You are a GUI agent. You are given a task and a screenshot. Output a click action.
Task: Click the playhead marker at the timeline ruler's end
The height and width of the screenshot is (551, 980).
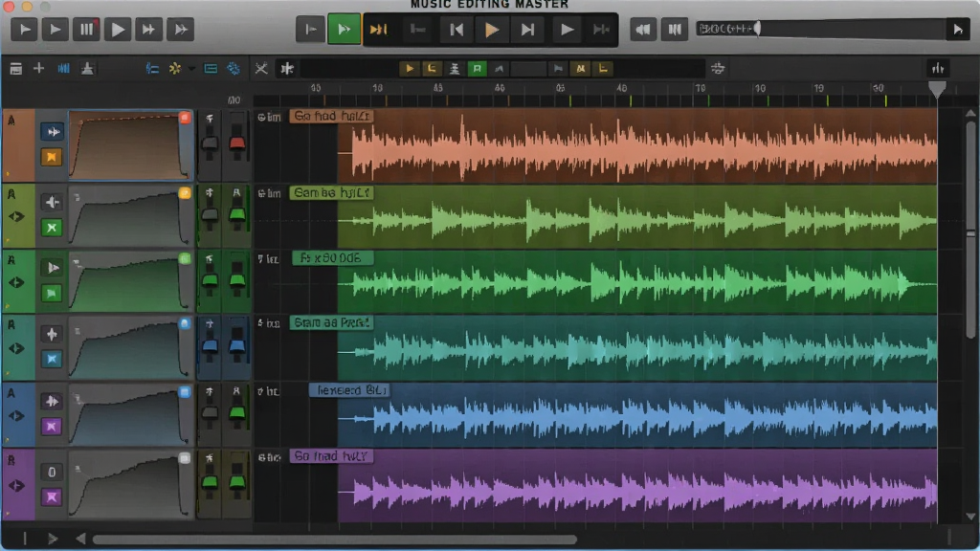pyautogui.click(x=936, y=89)
